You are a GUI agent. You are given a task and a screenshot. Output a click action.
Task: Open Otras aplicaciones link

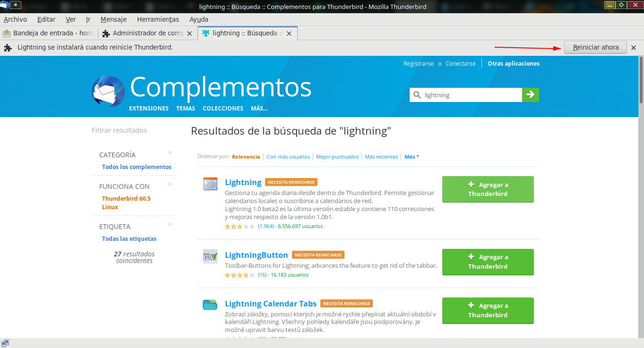pos(514,64)
